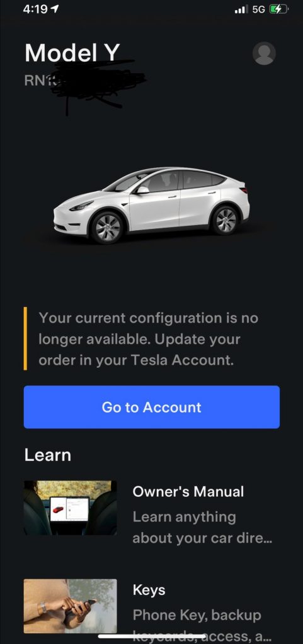Tap the Keys title text
The height and width of the screenshot is (644, 303).
(x=149, y=590)
